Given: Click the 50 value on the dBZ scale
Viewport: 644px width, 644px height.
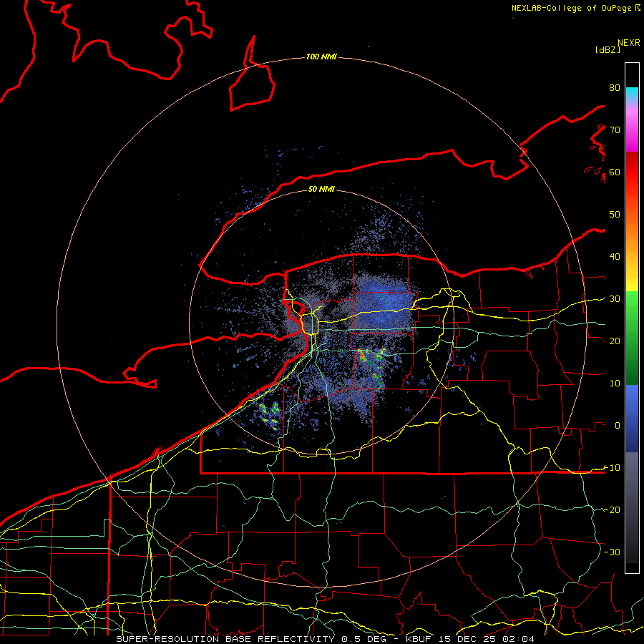Looking at the screenshot, I should click(x=615, y=215).
